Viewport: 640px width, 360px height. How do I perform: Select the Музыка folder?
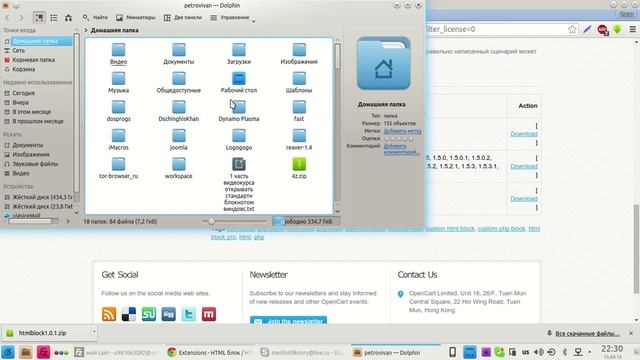point(118,82)
